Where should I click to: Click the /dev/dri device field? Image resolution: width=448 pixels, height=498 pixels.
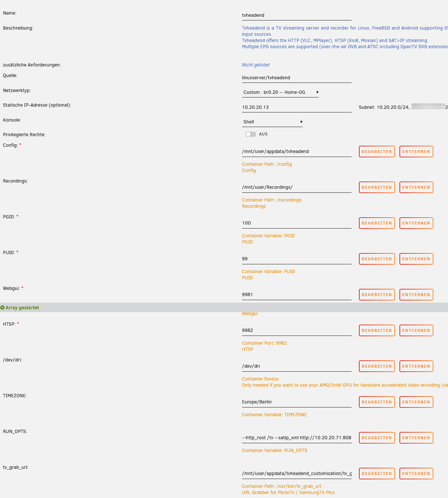coord(297,366)
